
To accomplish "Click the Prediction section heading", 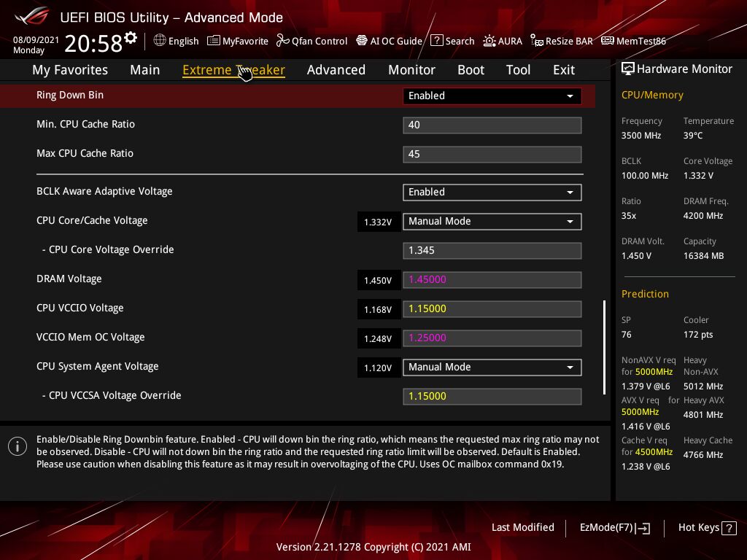I will (645, 294).
